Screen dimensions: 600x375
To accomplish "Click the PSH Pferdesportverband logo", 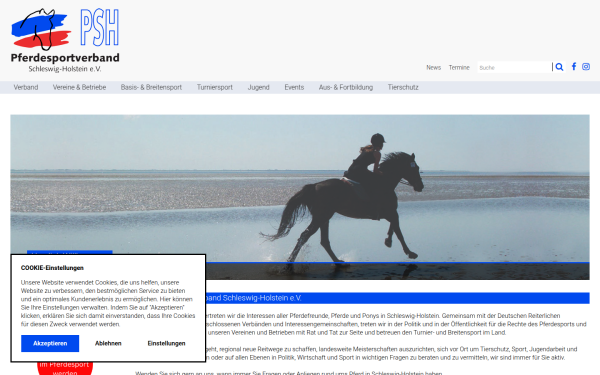I will 65,40.
